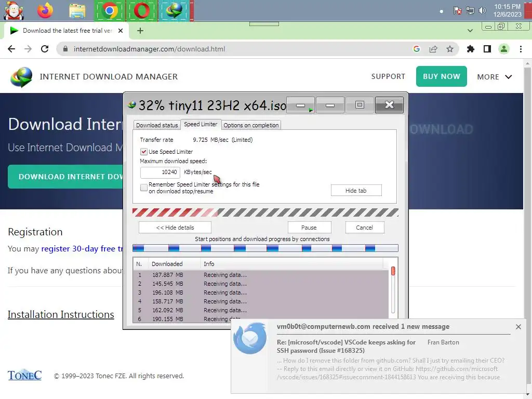Click the BUY NOW button
The width and height of the screenshot is (532, 399).
click(442, 76)
